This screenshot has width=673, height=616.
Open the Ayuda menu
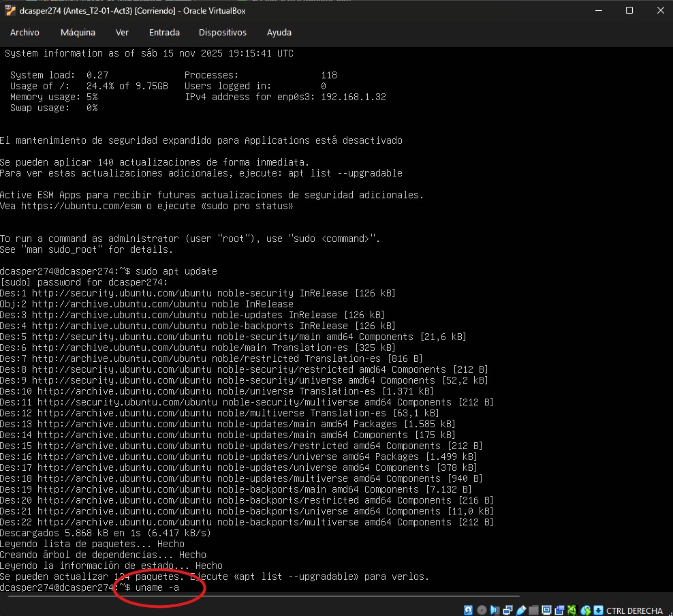279,33
